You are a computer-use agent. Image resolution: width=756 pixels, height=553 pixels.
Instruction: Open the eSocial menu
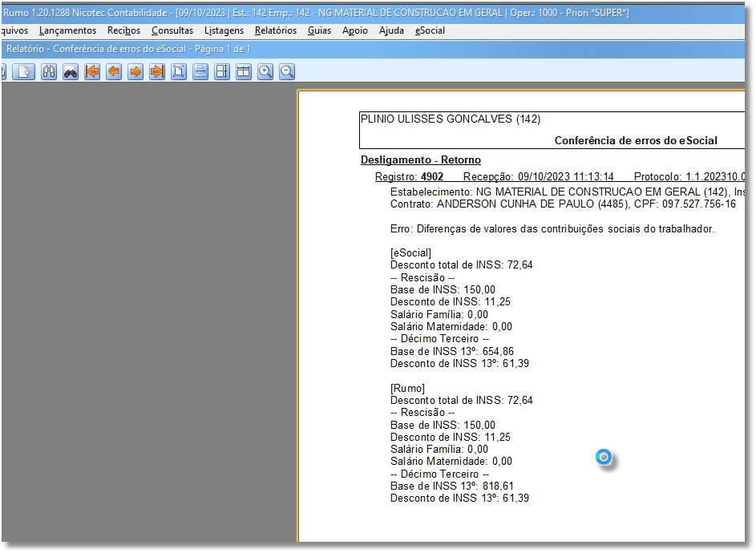pyautogui.click(x=430, y=30)
